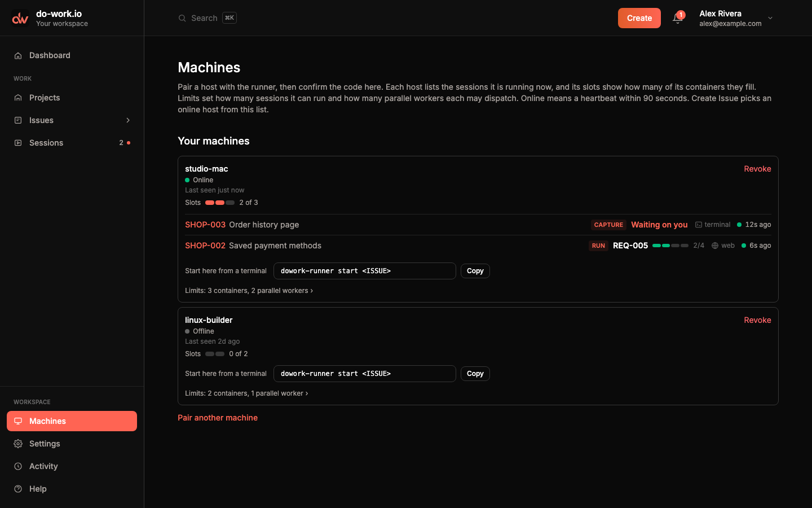Click the Create button
The width and height of the screenshot is (812, 508).
(x=639, y=18)
